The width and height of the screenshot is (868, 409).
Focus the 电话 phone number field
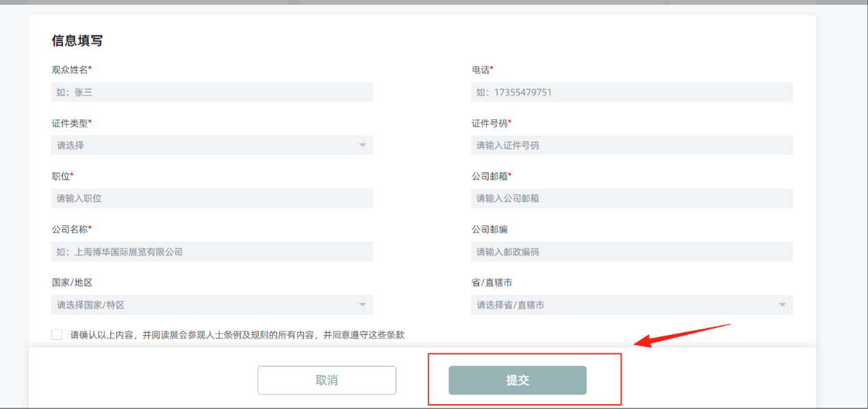631,92
